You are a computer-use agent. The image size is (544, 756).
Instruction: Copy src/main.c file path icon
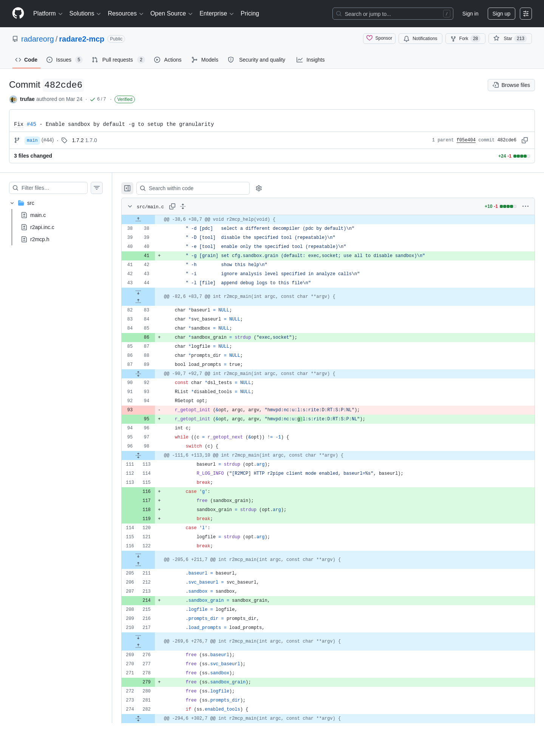(172, 206)
